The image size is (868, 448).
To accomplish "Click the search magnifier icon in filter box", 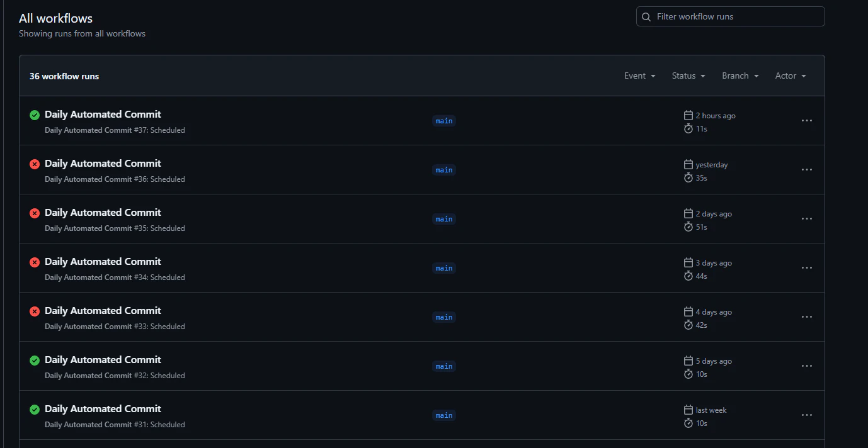I will [x=646, y=17].
